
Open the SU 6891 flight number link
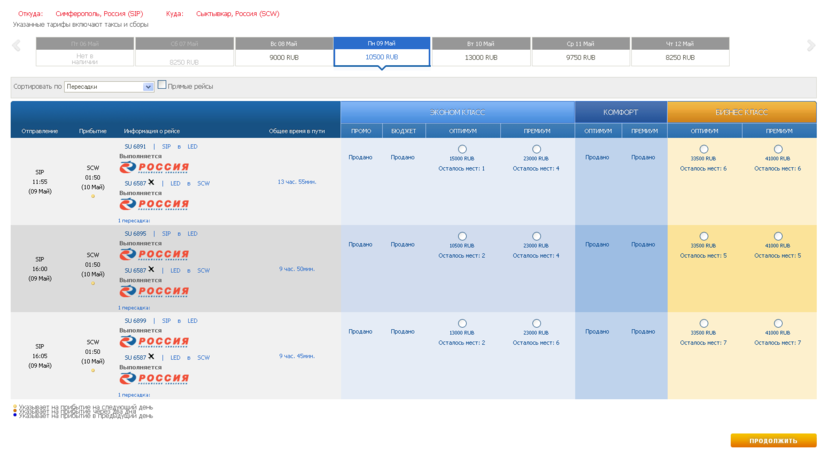[135, 147]
